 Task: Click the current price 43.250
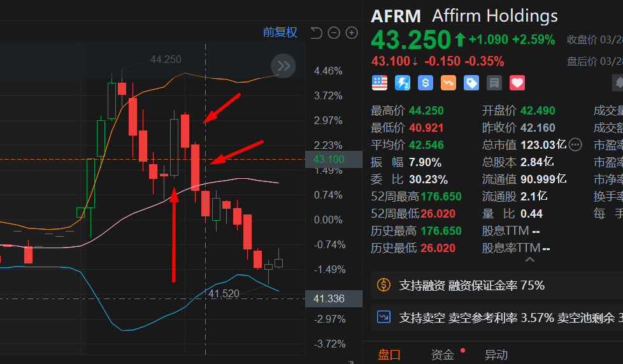click(411, 39)
